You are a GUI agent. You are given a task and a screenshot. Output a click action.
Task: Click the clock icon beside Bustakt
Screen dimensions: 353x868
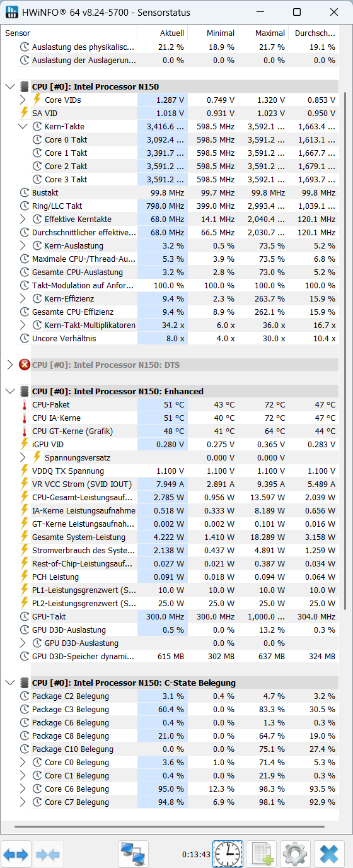click(x=25, y=192)
